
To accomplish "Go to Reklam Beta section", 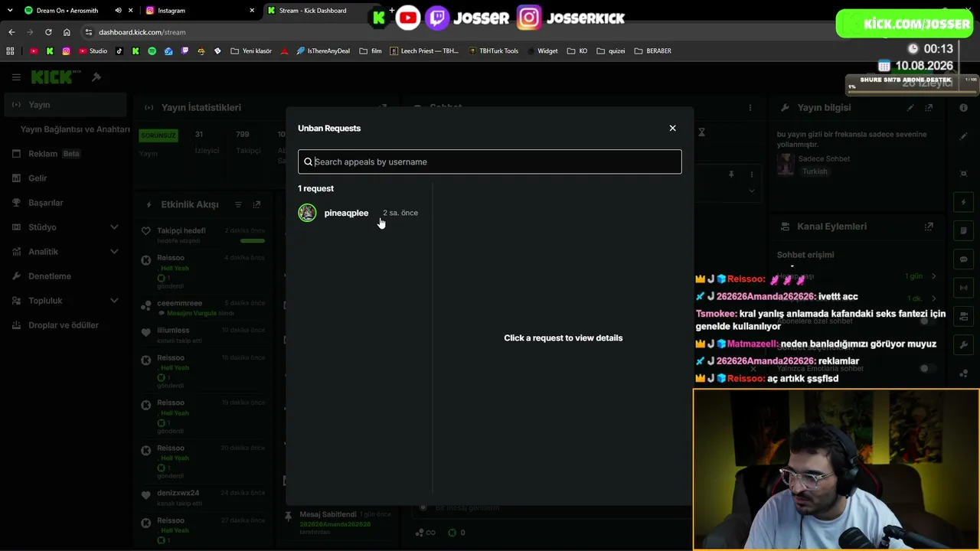I will point(65,154).
